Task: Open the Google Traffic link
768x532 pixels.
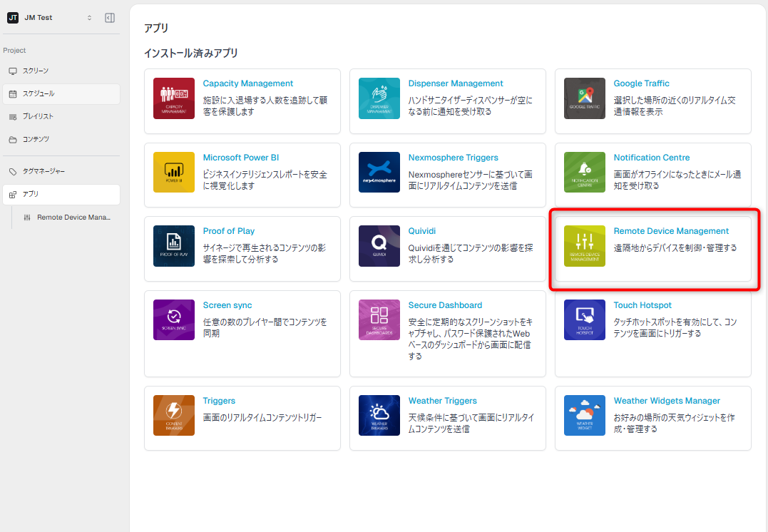Action: click(641, 83)
